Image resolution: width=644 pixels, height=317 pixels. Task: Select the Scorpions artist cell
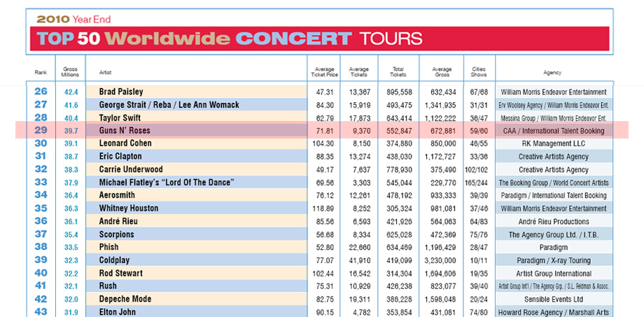[196, 234]
